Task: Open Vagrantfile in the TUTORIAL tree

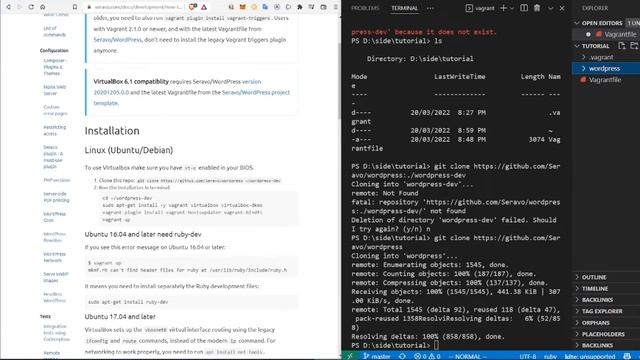Action: coord(605,80)
